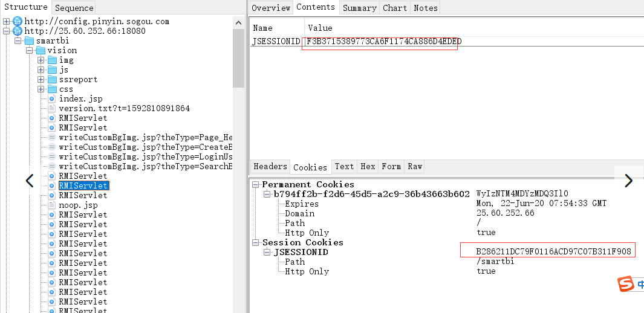
Task: Switch to the Structure tab
Action: [26, 7]
